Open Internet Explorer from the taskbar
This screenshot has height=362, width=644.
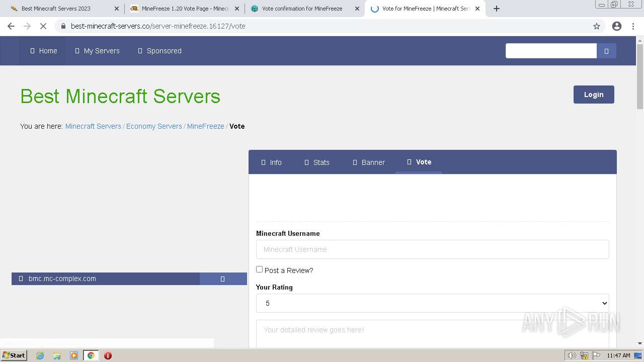tap(40, 355)
